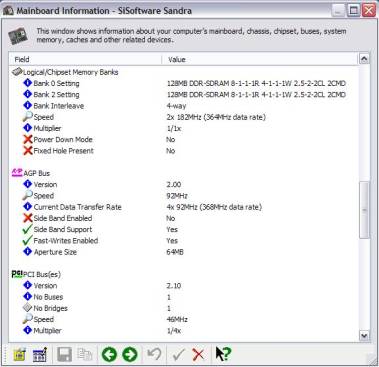Click red X icon beside Side Band Enabled
The height and width of the screenshot is (367, 379).
[28, 218]
